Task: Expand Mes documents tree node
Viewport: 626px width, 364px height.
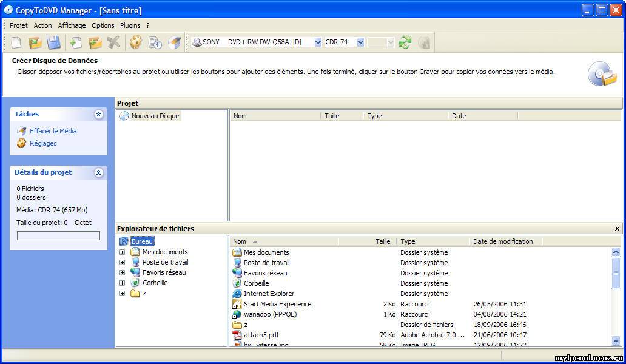Action: coord(122,252)
